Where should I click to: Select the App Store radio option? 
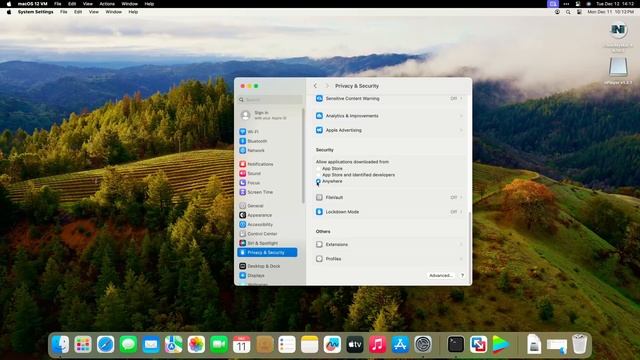pos(318,168)
